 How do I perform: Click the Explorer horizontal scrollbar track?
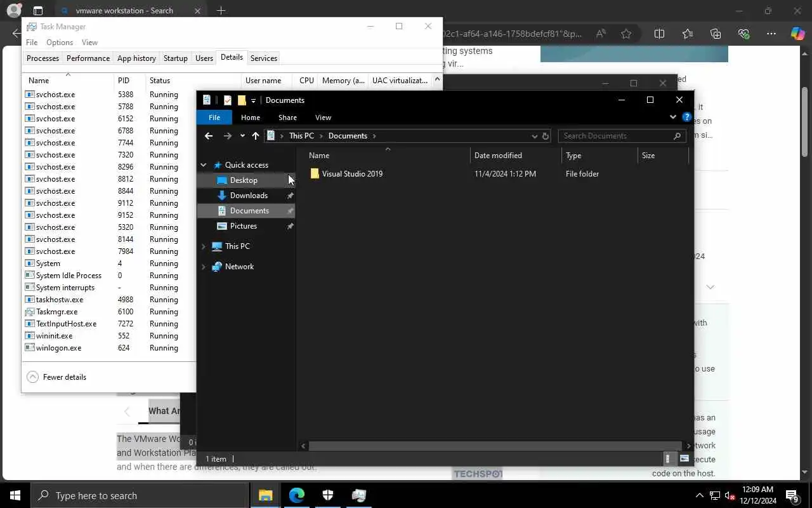click(x=495, y=446)
